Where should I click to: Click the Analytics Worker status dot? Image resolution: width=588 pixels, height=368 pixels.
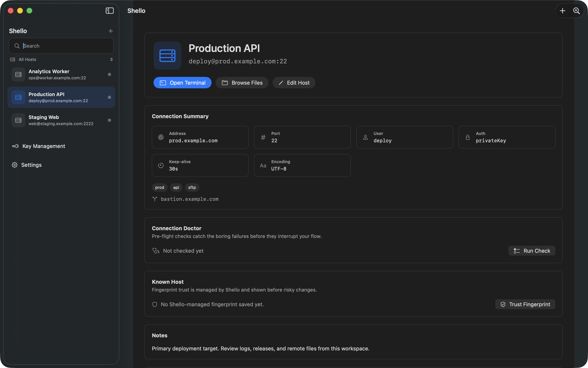pos(109,74)
